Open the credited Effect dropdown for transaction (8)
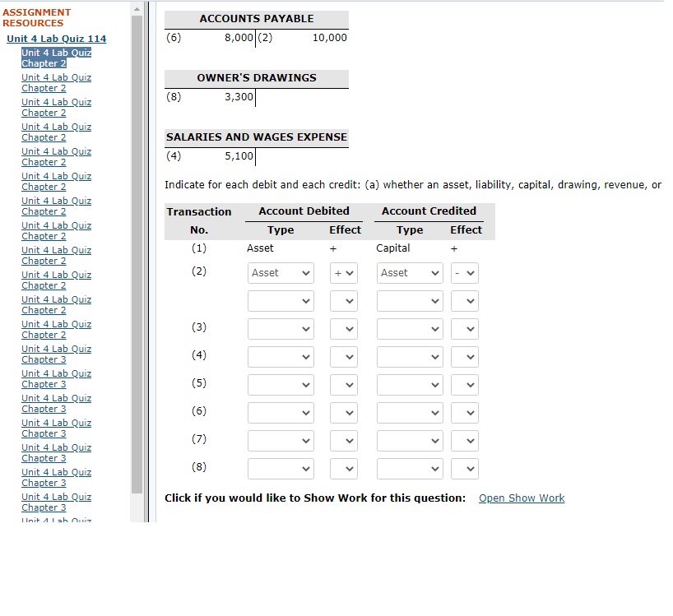Image resolution: width=673 pixels, height=616 pixels. pyautogui.click(x=464, y=468)
